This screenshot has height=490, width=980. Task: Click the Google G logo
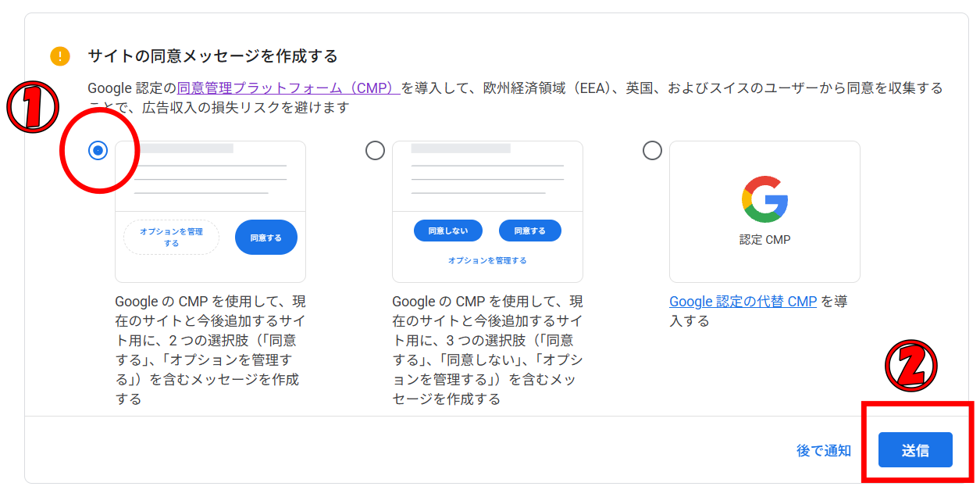[764, 199]
